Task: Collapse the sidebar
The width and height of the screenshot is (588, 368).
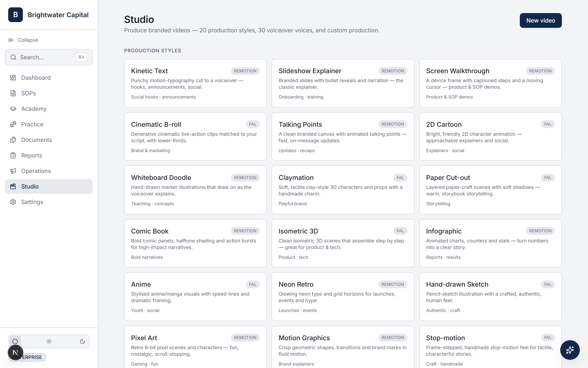Action: (23, 40)
